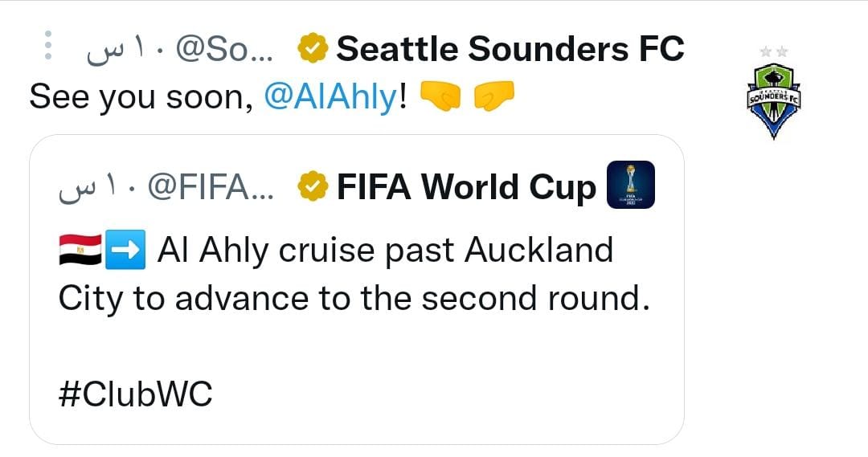Open the three-dot tweet options menu
The height and width of the screenshot is (457, 868).
coord(48,47)
